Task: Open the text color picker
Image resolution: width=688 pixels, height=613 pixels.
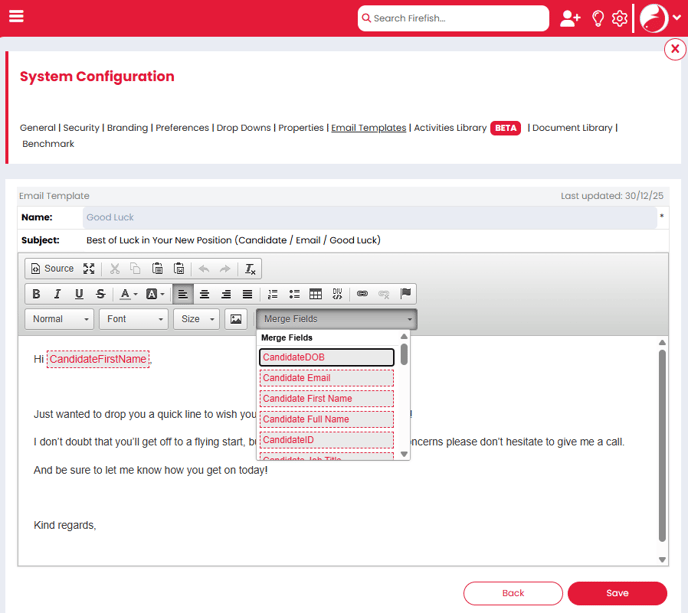Action: click(x=129, y=294)
